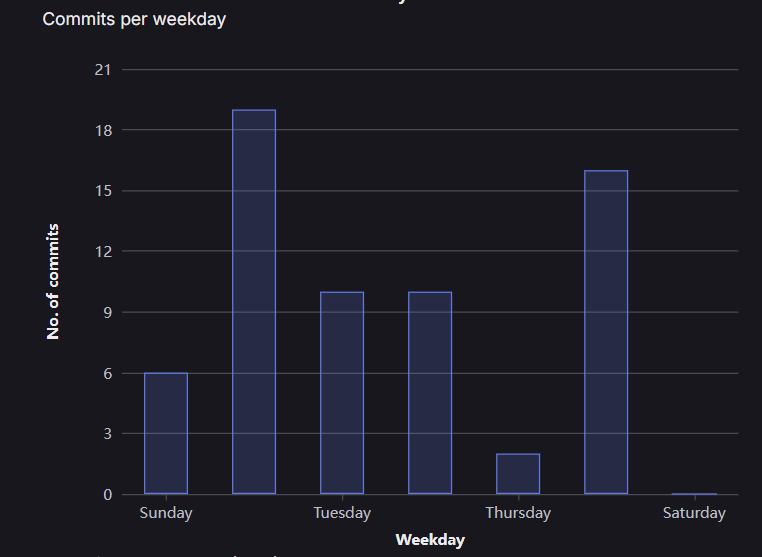762x557 pixels.
Task: Select the bar between Tuesday and Thursday
Action: [x=430, y=392]
